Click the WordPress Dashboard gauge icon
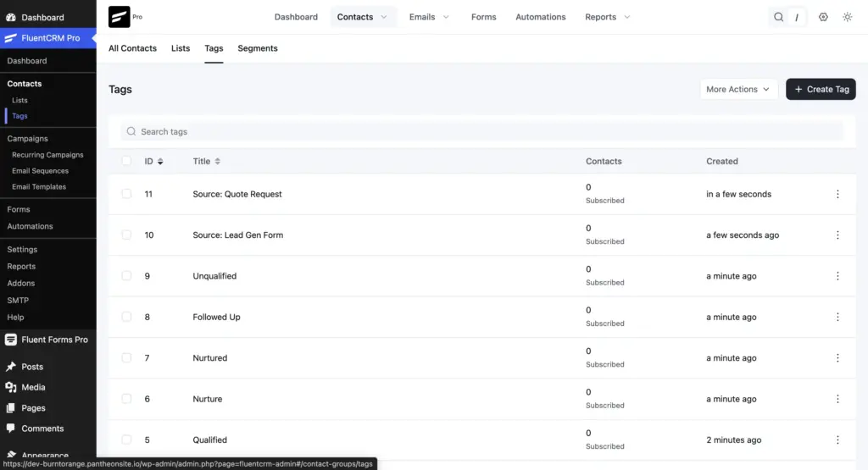This screenshot has height=470, width=868. [x=10, y=17]
